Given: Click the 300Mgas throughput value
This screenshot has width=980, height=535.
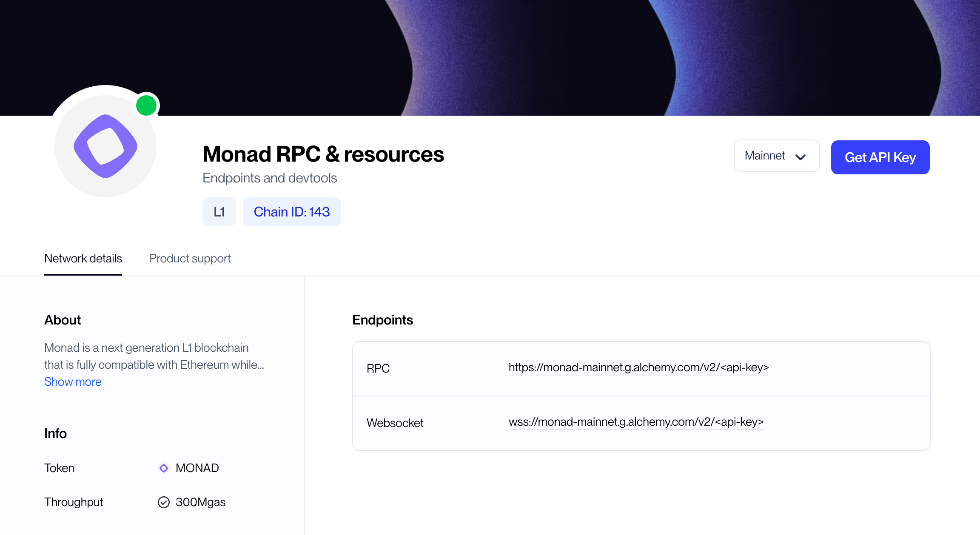Looking at the screenshot, I should click(x=200, y=502).
